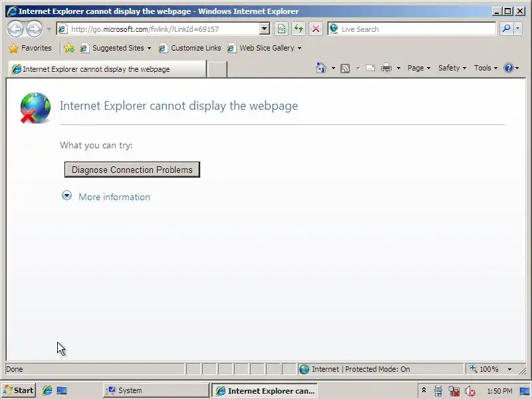Expand the More information arrow icon

coord(67,196)
